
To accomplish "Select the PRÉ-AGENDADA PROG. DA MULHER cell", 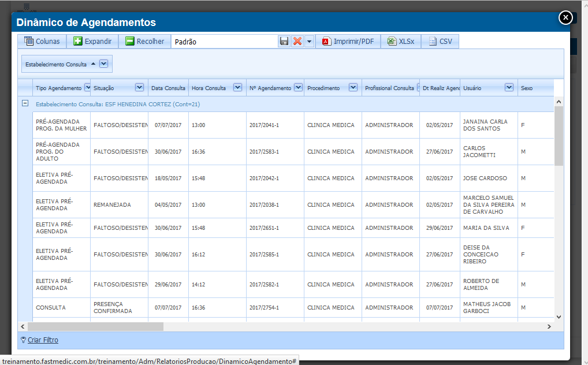I will 61,125.
